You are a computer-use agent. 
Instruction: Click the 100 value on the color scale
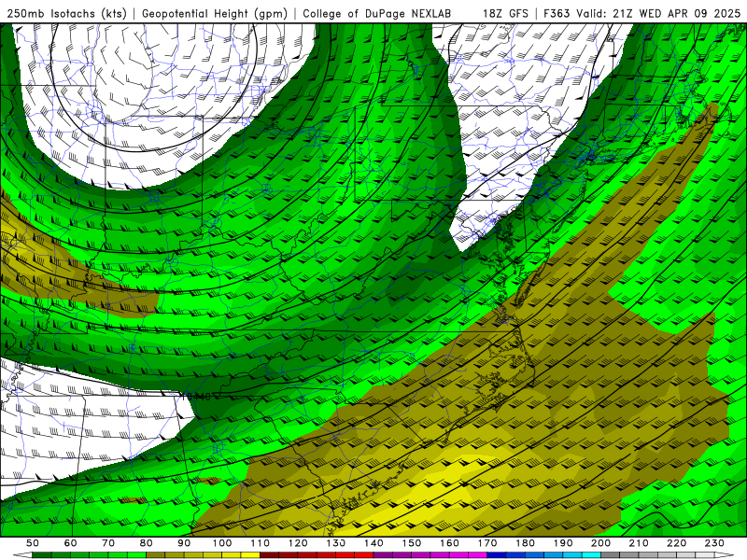[x=222, y=543]
